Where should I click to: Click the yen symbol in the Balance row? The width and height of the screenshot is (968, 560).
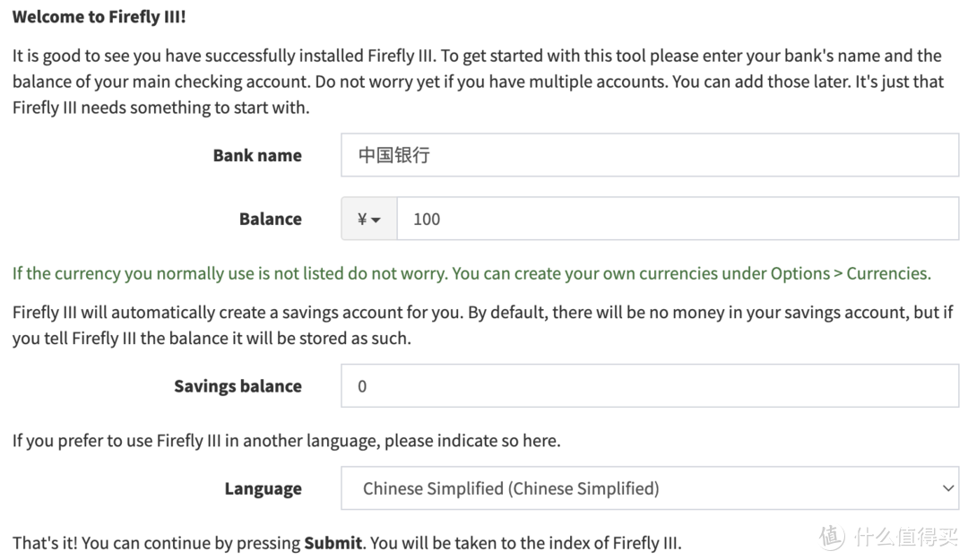361,219
